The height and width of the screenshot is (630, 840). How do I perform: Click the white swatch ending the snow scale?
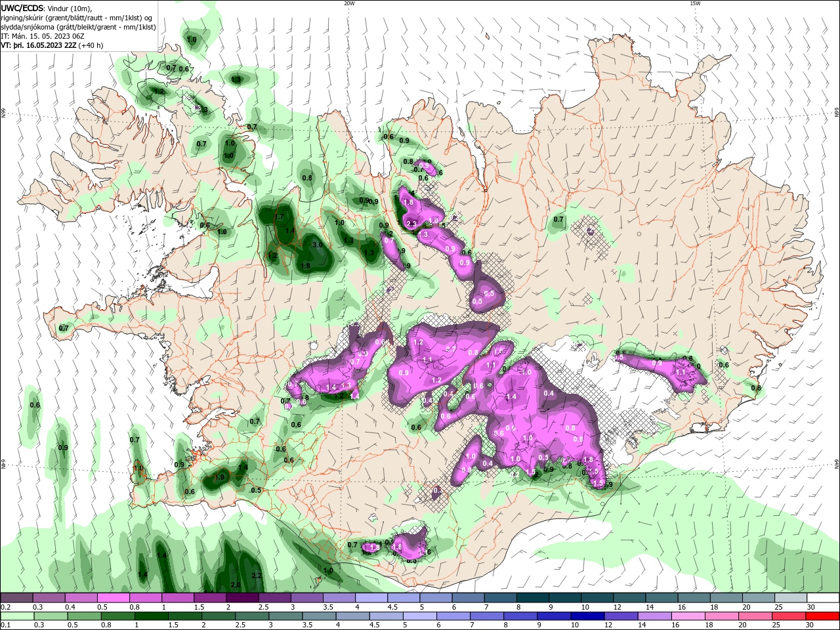823,598
